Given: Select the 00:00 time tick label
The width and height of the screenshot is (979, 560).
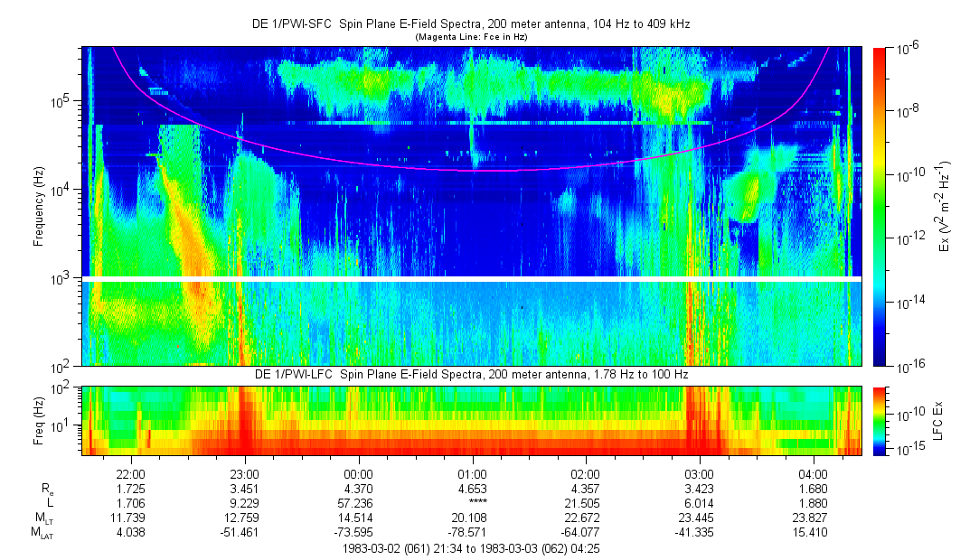Looking at the screenshot, I should click(x=359, y=474).
